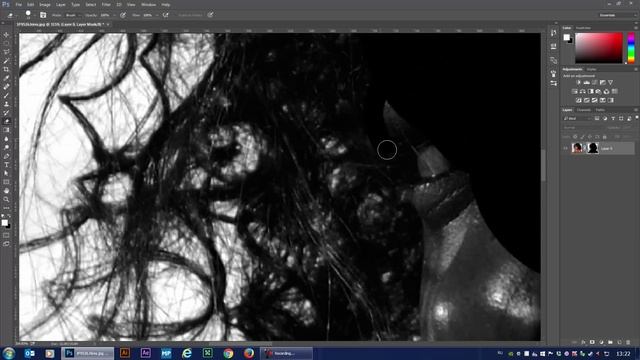Screen dimensions: 640x360
Task: Create a new layer icon
Action: pos(619,342)
